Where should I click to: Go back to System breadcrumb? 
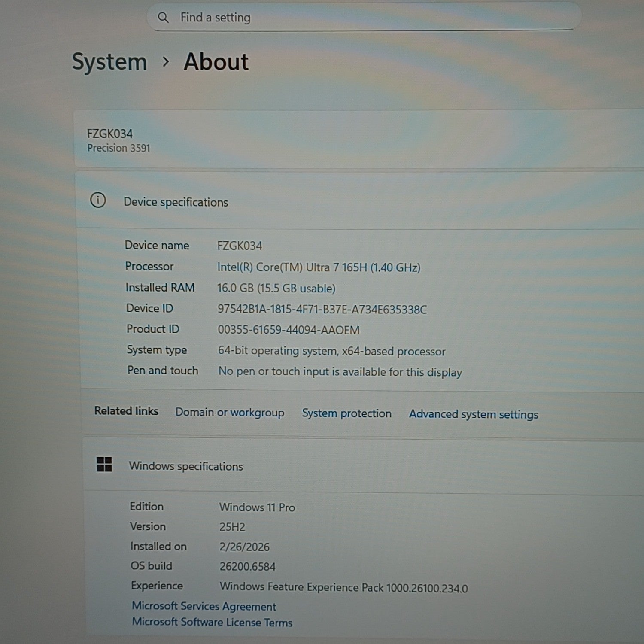pyautogui.click(x=109, y=62)
